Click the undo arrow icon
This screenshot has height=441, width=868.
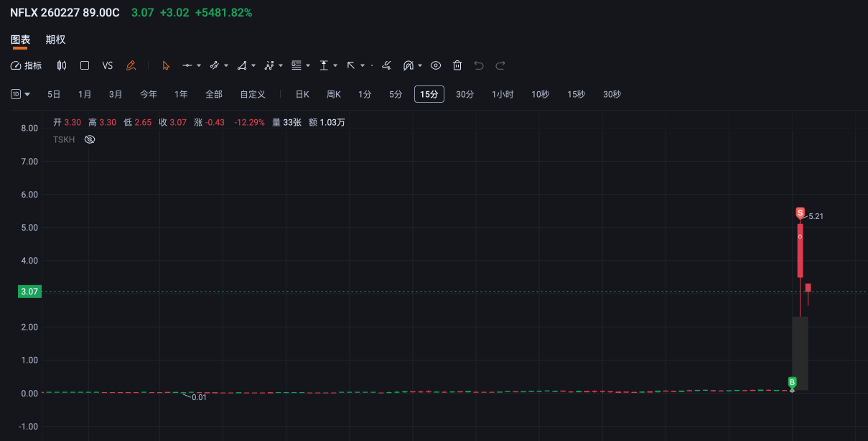tap(479, 65)
